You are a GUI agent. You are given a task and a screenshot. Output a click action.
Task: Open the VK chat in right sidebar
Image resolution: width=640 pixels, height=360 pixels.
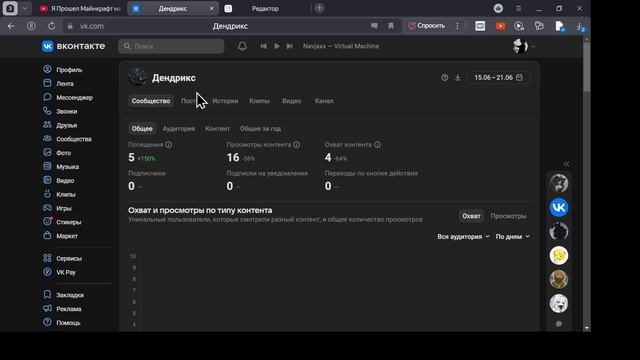(x=558, y=208)
